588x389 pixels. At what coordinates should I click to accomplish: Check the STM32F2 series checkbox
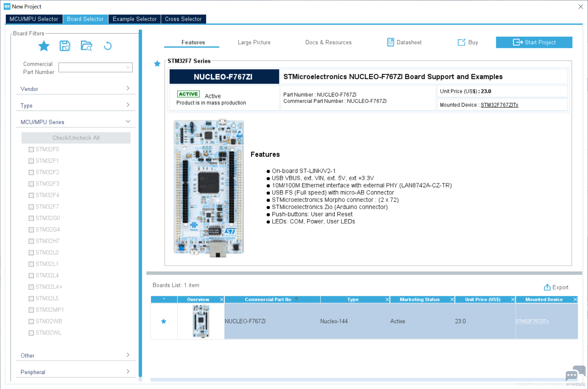coord(31,172)
